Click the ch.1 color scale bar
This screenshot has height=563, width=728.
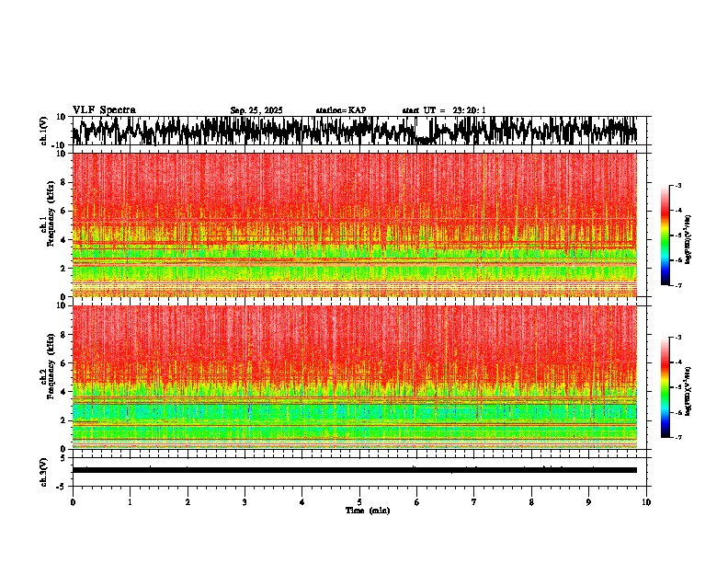click(665, 236)
